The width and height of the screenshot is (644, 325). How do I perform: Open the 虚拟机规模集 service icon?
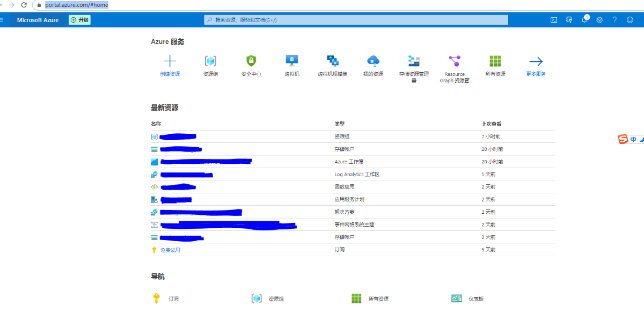[333, 61]
